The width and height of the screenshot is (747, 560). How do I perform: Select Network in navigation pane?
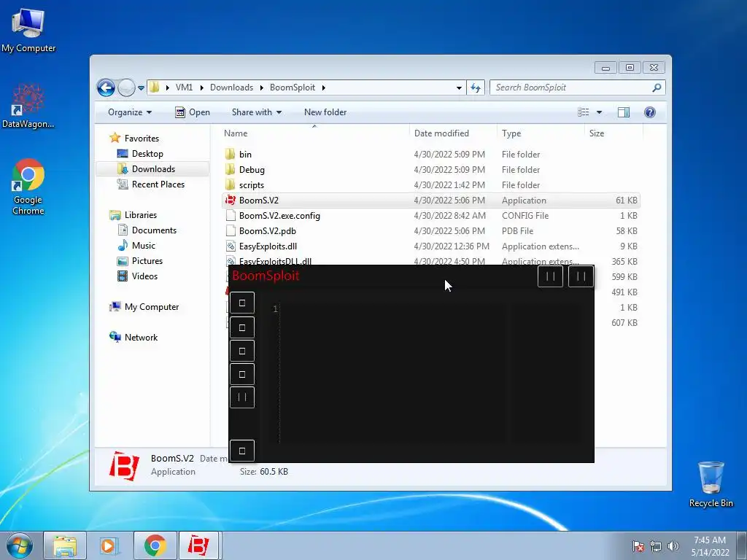point(141,338)
